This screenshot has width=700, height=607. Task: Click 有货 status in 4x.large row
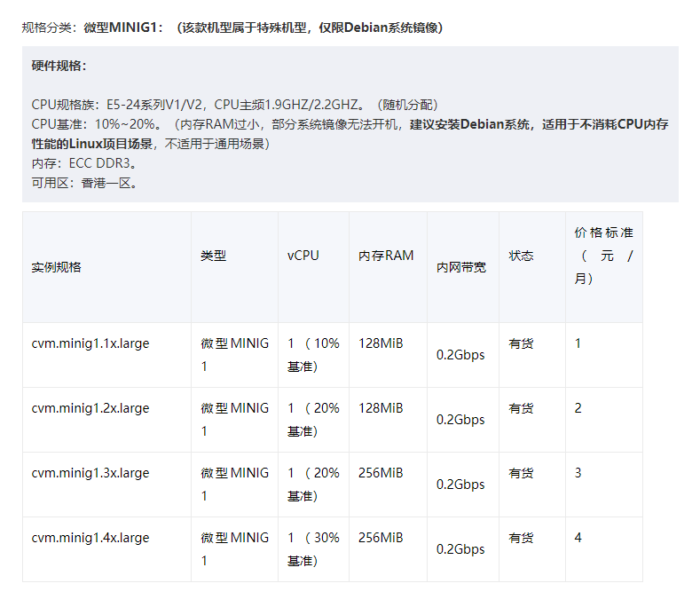pos(521,538)
